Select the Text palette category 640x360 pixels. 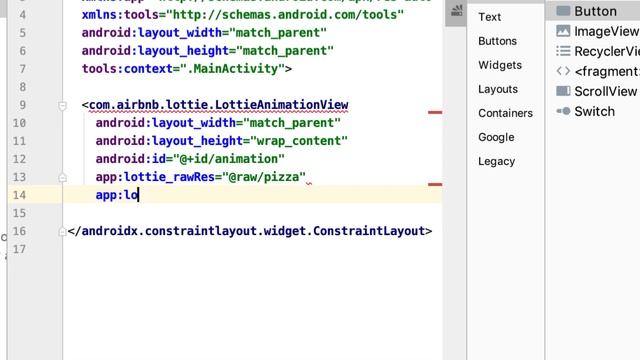click(x=489, y=17)
